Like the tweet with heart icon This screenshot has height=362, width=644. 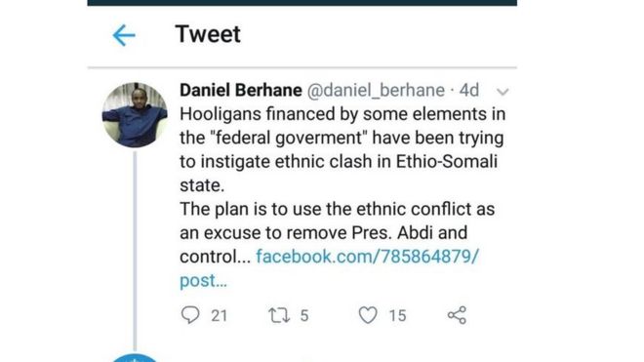368,315
